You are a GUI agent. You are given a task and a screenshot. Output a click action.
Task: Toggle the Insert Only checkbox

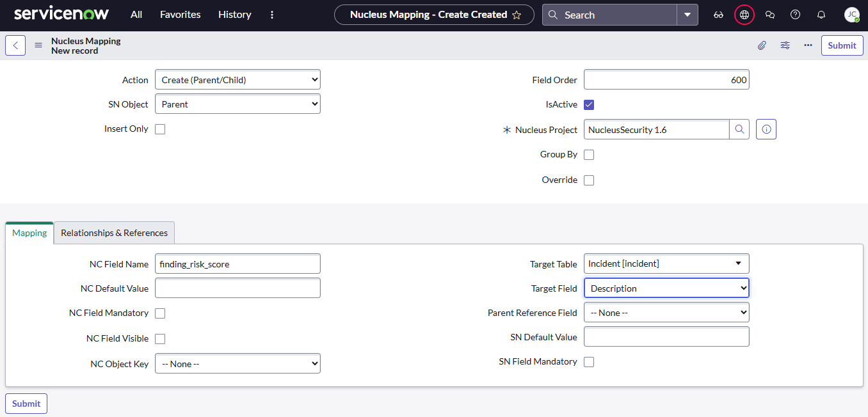(x=160, y=129)
